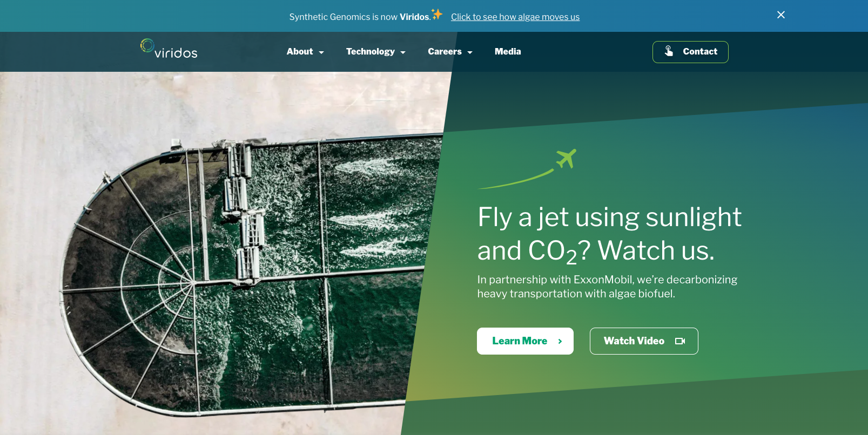Click the Viridos circular logo icon
The image size is (868, 435).
147,46
